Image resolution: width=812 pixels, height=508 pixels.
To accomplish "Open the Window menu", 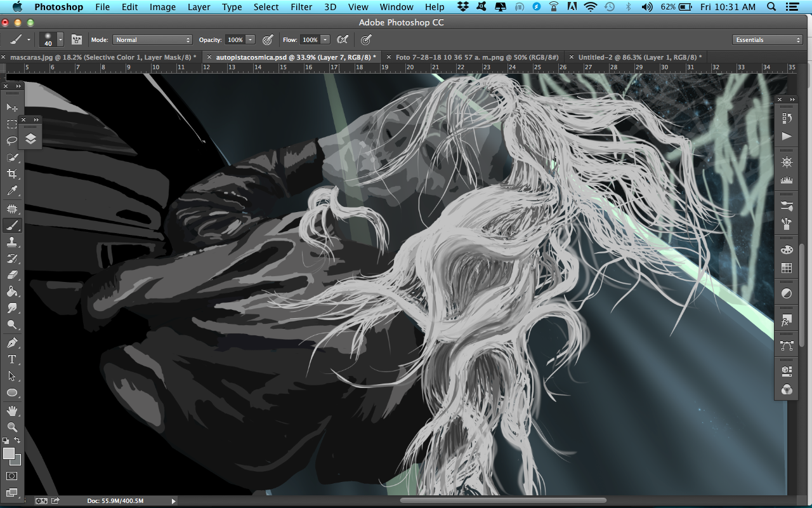I will pyautogui.click(x=396, y=7).
